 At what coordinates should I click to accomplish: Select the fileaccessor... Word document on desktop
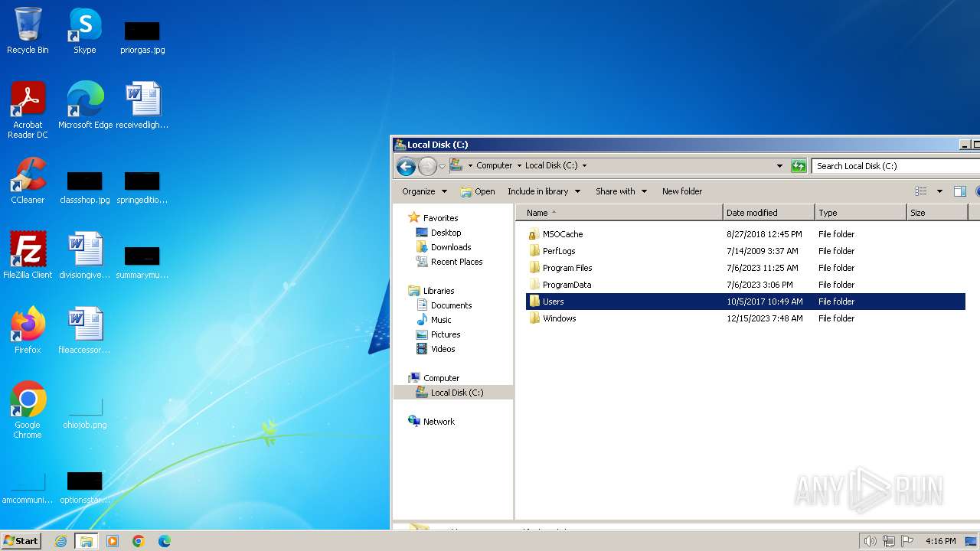tap(84, 331)
